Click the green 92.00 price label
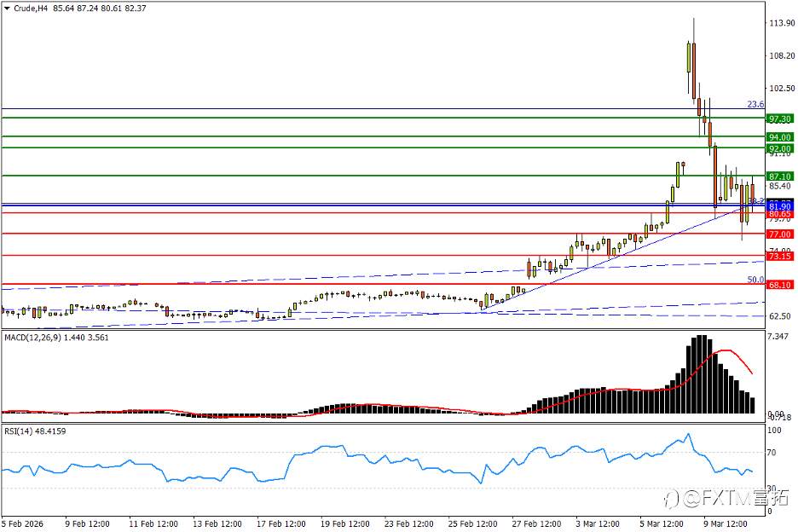Screen dimensions: 798x532 [780, 148]
